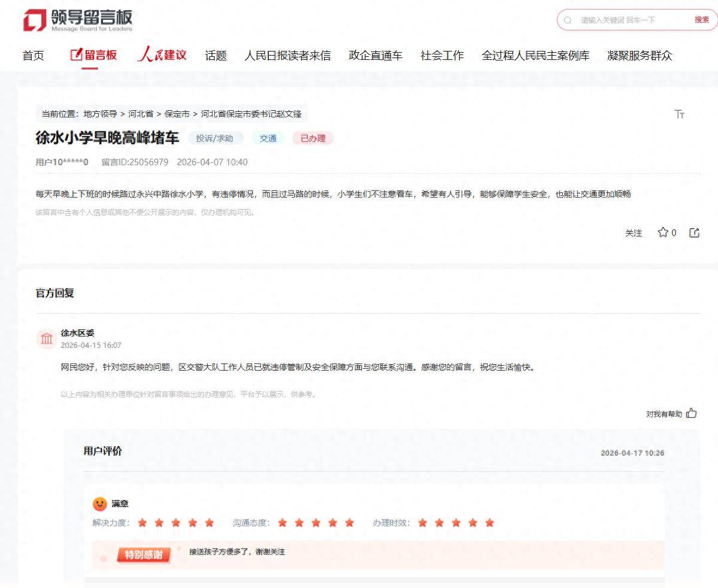
Task: Click the 徐水区委 responder name
Action: 77,333
